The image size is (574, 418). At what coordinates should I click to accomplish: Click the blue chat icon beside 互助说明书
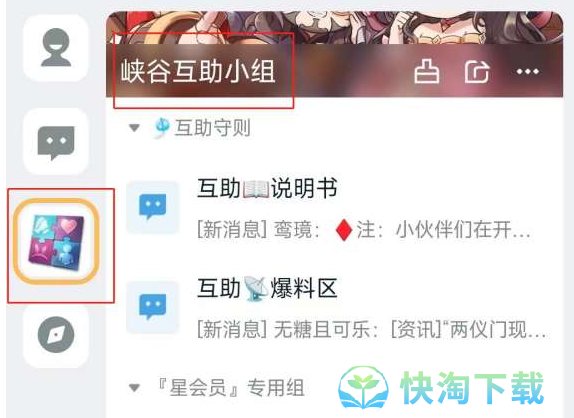[153, 207]
